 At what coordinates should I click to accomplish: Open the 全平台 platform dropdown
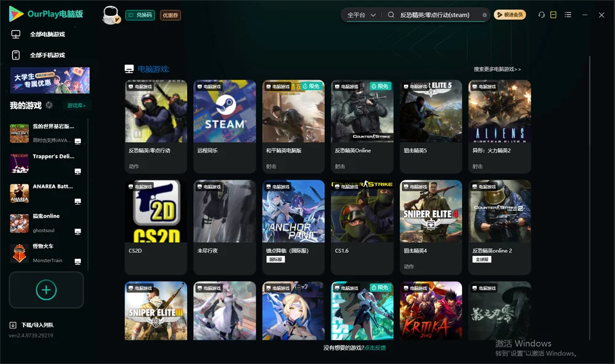(361, 15)
